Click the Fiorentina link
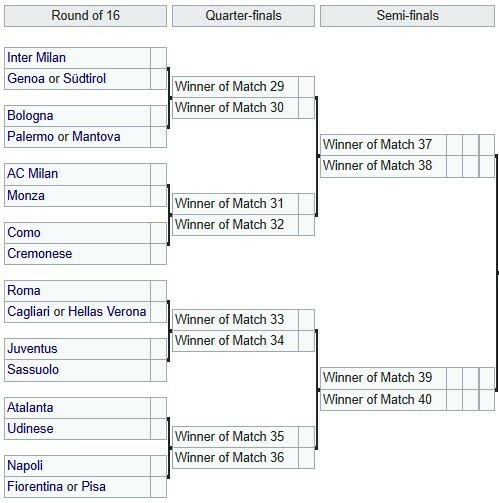Screen dimensions: 499x503 [35, 487]
